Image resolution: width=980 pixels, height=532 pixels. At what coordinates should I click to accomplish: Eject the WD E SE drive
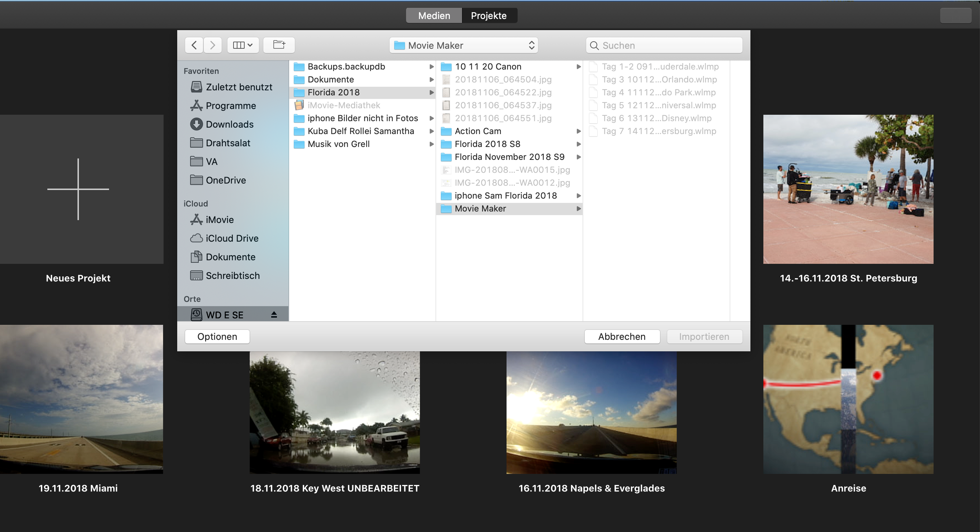pyautogui.click(x=274, y=314)
